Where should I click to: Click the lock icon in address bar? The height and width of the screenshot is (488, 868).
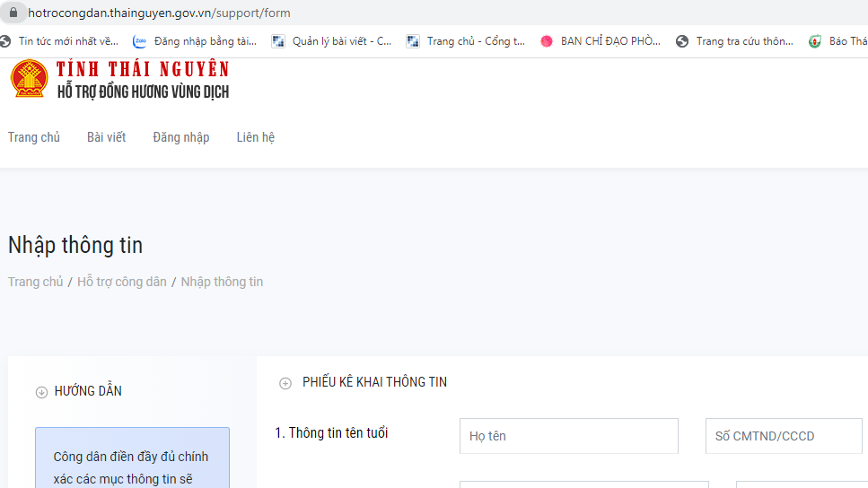pos(13,13)
